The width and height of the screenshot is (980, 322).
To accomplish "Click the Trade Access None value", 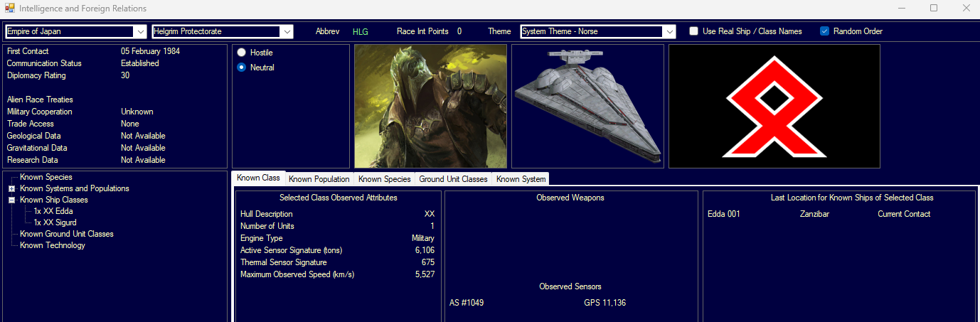I will point(129,124).
